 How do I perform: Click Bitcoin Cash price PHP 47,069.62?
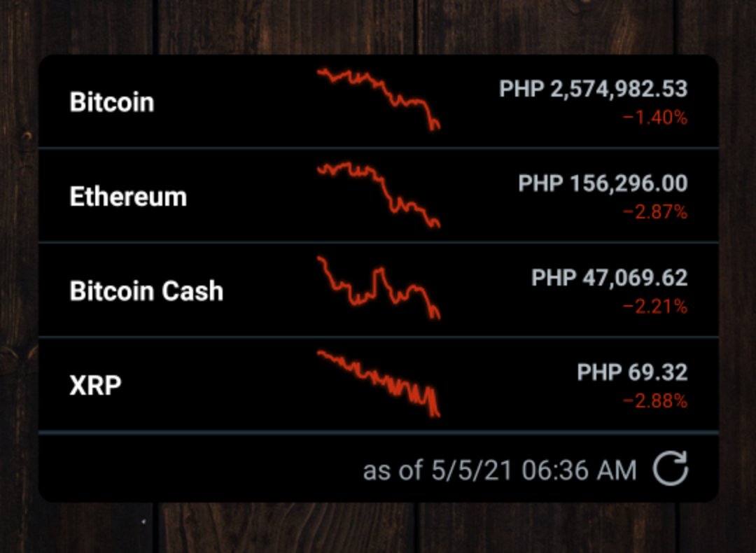610,278
